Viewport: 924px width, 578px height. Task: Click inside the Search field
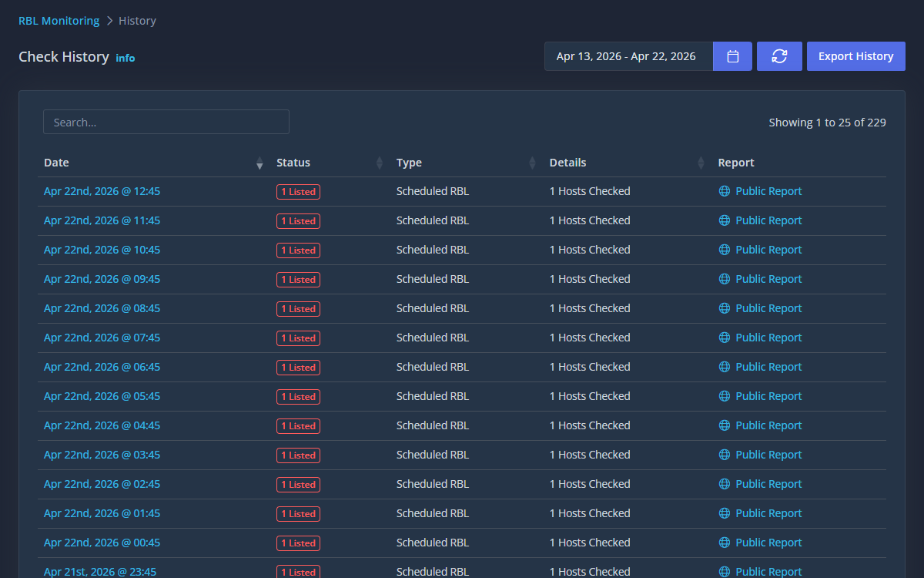(x=166, y=122)
